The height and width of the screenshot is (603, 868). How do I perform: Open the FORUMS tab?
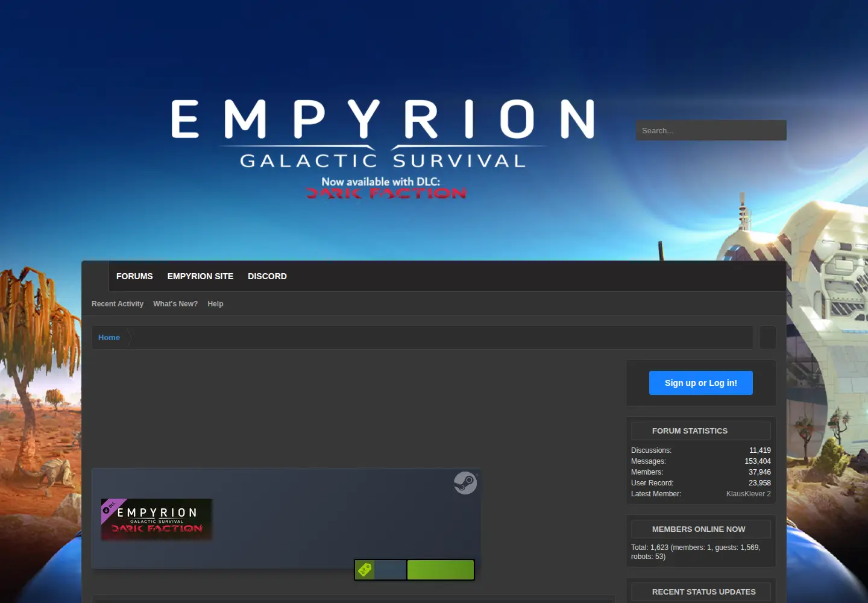point(134,276)
